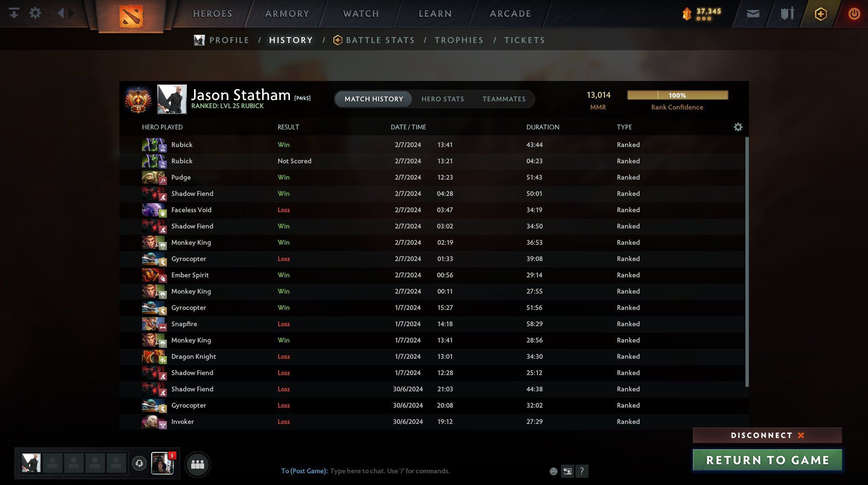Image resolution: width=868 pixels, height=485 pixels.
Task: Switch to the HISTORY tab
Action: coord(291,40)
